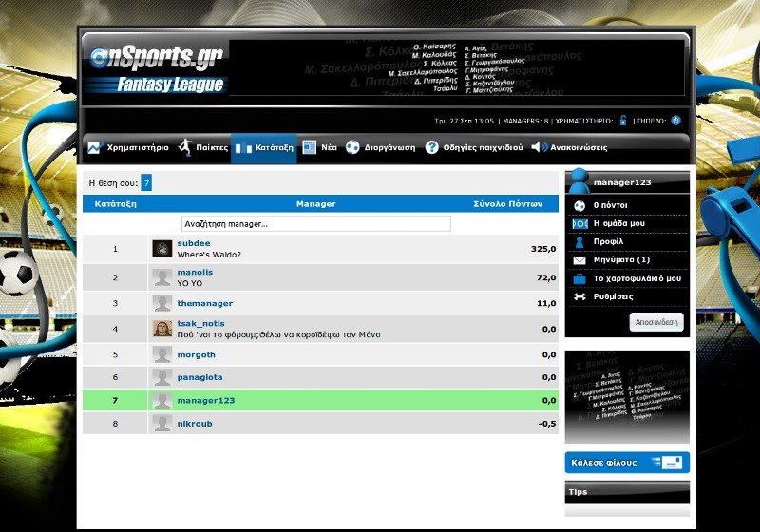Click the Νέα newspaper icon
This screenshot has height=532, width=760.
coord(308,148)
